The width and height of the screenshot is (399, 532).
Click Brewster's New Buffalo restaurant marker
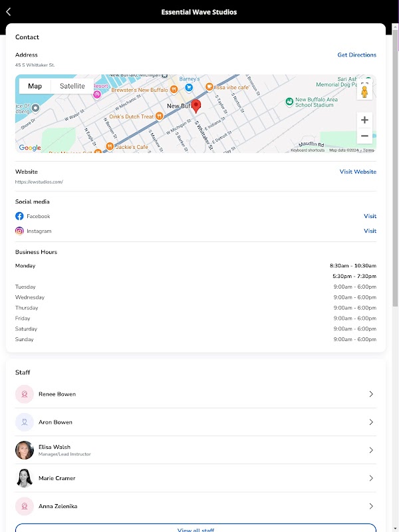click(x=174, y=90)
